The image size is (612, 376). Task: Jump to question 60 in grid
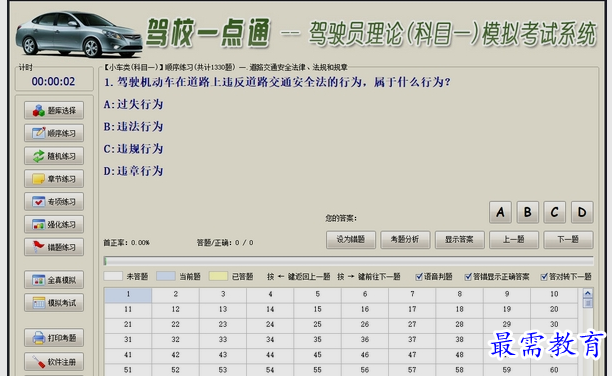pos(554,370)
